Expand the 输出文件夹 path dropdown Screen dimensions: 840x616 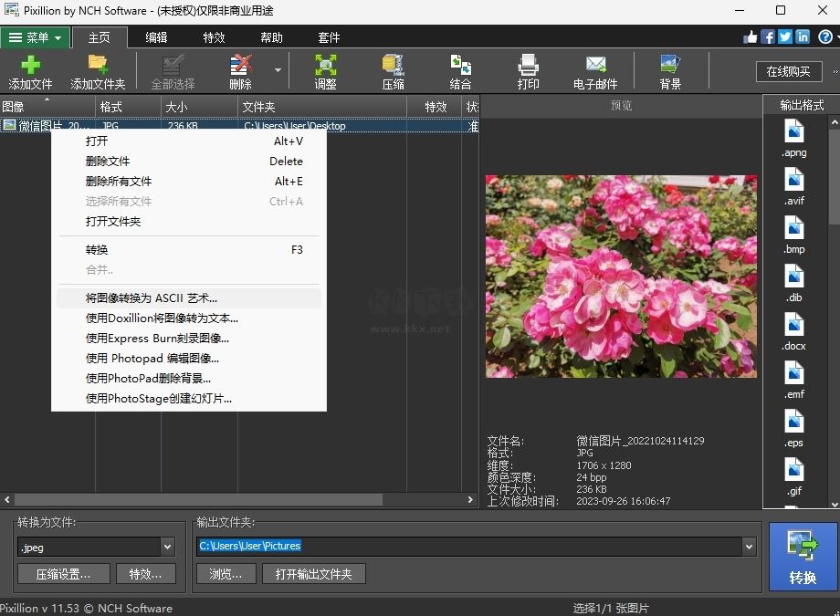point(748,546)
